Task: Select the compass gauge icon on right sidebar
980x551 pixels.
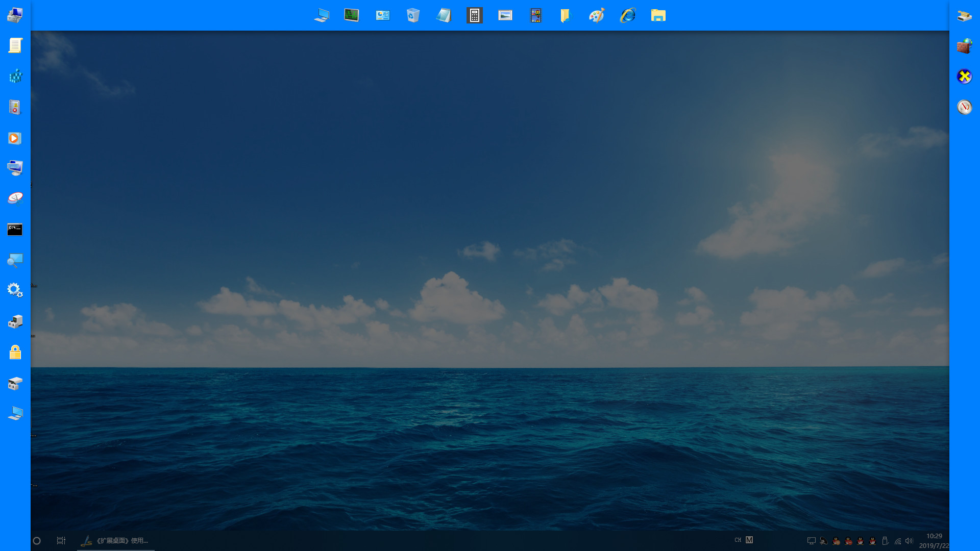Action: (x=964, y=108)
